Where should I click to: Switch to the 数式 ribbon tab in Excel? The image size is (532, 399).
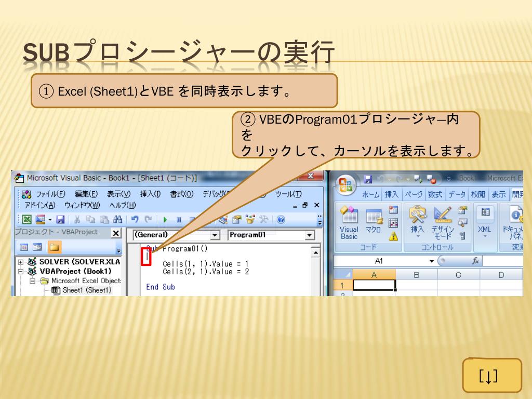pos(435,194)
